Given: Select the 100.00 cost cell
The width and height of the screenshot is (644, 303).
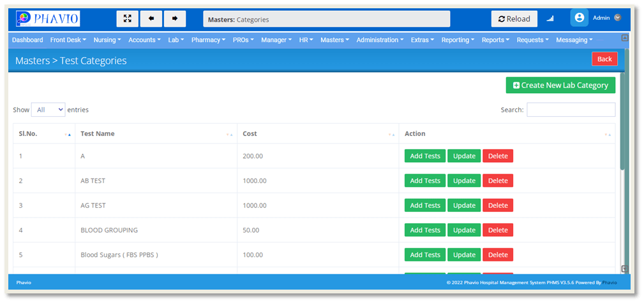Looking at the screenshot, I should [318, 255].
